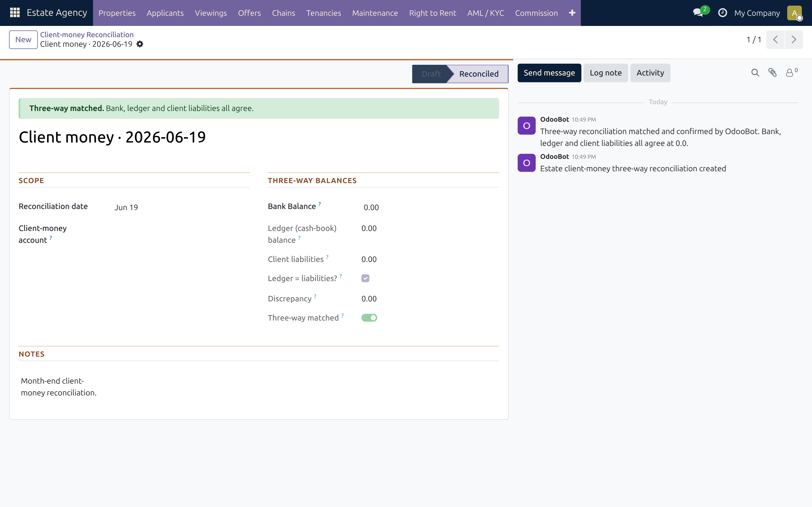Image resolution: width=812 pixels, height=507 pixels.
Task: Click the plus icon for more menus
Action: (572, 13)
